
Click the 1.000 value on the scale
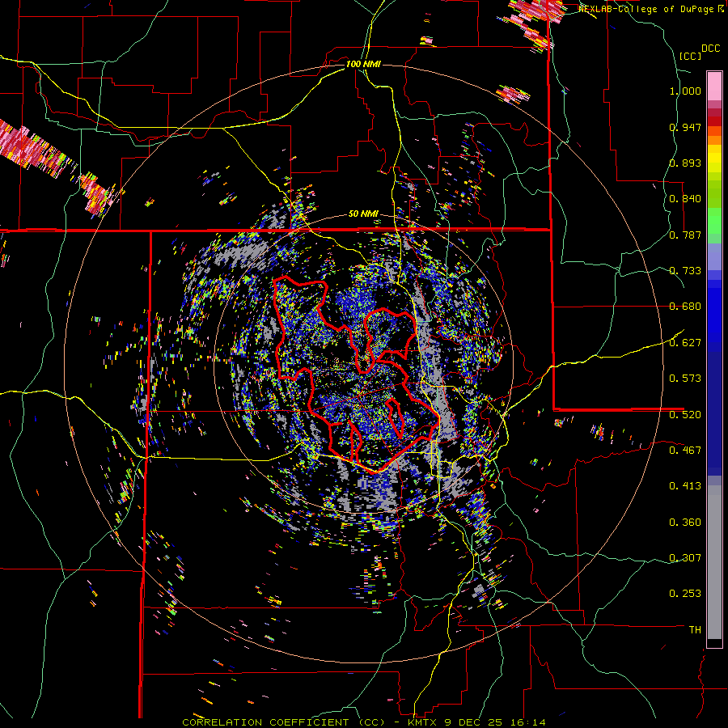tap(685, 91)
